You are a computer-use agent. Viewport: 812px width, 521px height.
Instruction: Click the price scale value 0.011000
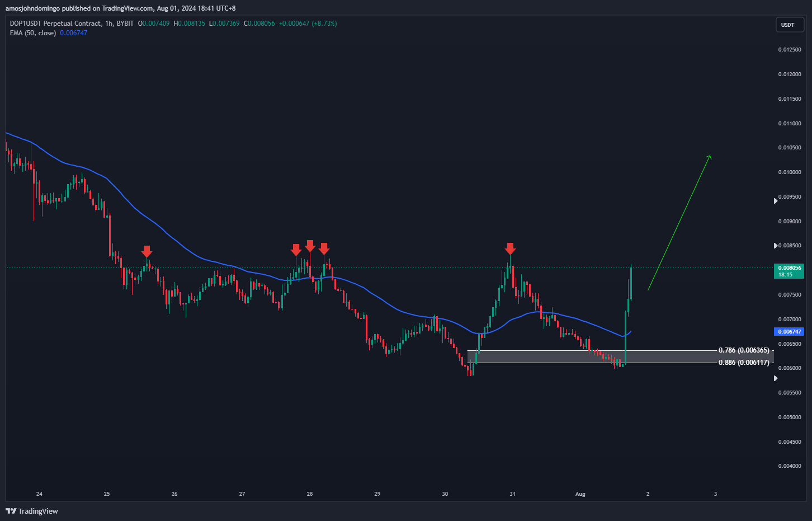[x=789, y=124]
